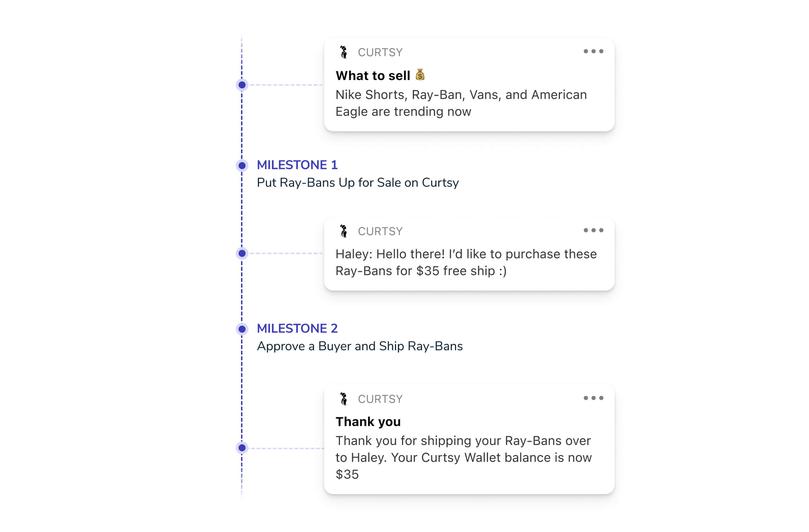This screenshot has width=809, height=532.
Task: Open three-dot menu on Haley's message notification
Action: click(x=593, y=230)
